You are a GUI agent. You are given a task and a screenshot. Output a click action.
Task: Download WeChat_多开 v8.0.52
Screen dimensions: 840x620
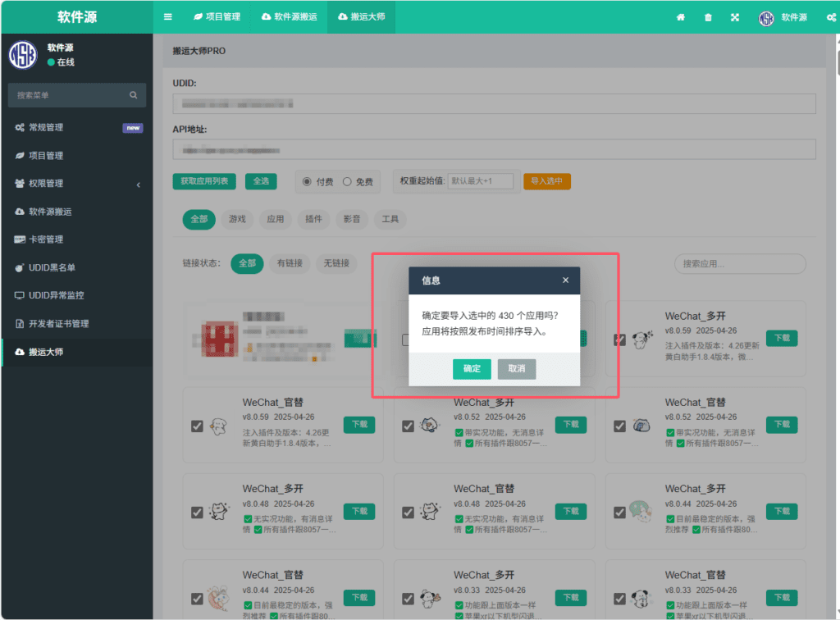tap(571, 425)
